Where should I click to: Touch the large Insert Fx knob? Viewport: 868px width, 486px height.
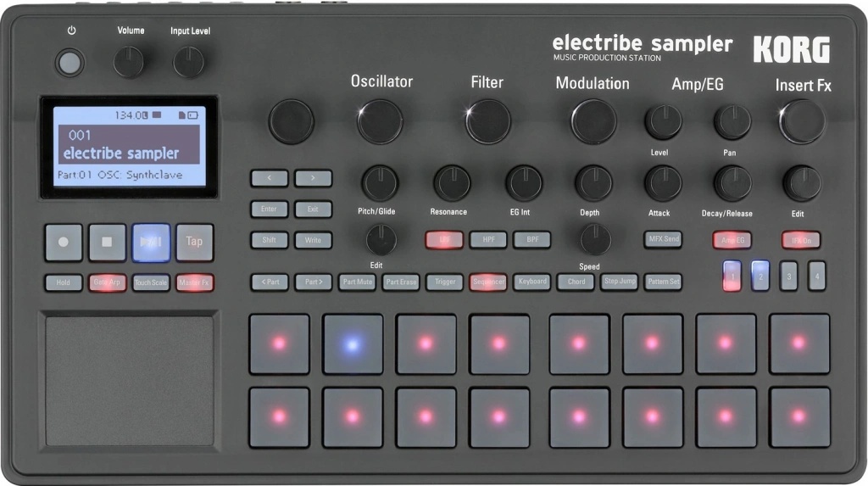tap(802, 121)
